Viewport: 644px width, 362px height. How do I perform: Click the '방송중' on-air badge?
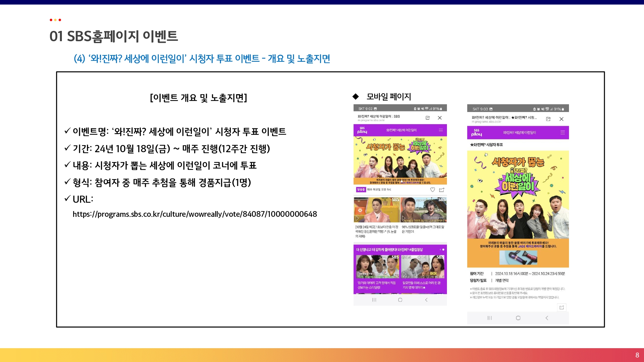pos(361,190)
